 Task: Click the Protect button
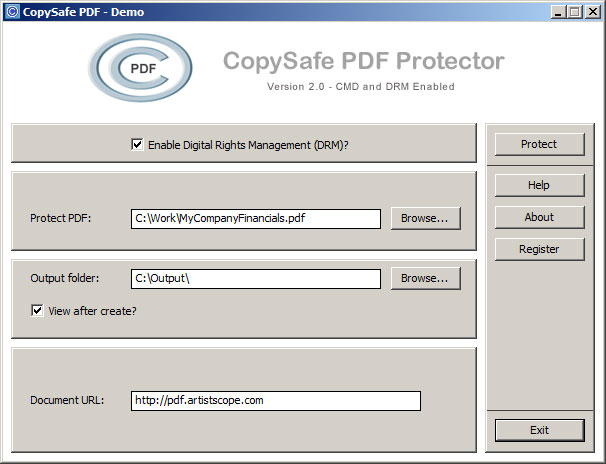[x=539, y=144]
